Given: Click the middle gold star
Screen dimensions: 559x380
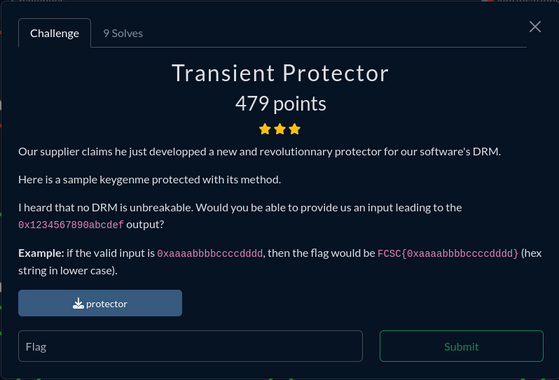Looking at the screenshot, I should click(x=280, y=129).
